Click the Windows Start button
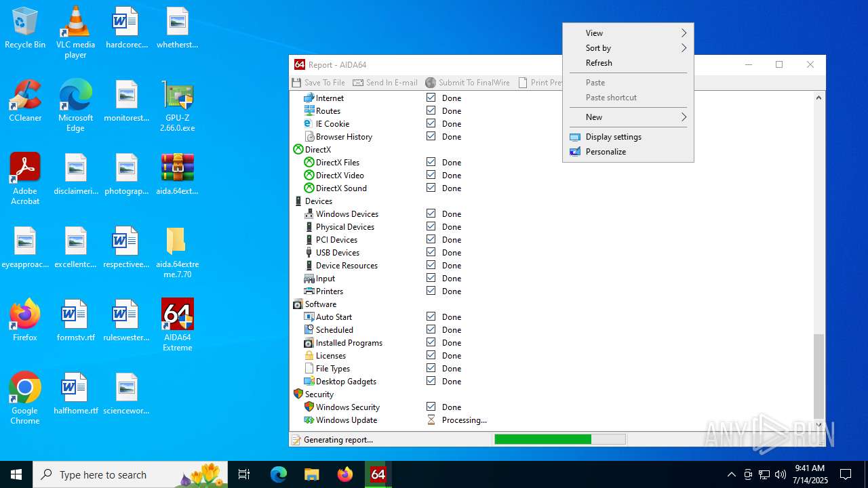The height and width of the screenshot is (488, 868). pos(16,474)
